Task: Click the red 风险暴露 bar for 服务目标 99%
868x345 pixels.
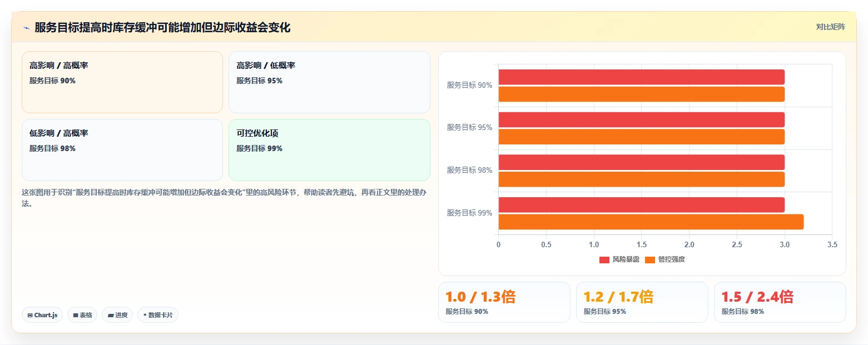Action: (x=641, y=204)
